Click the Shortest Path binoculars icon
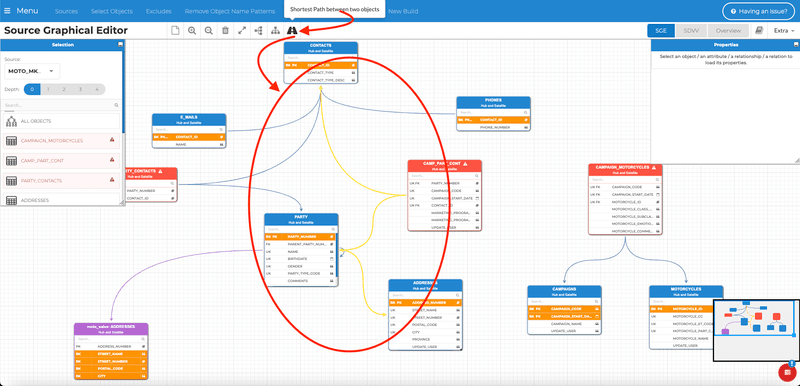The height and width of the screenshot is (386, 800). pos(292,31)
